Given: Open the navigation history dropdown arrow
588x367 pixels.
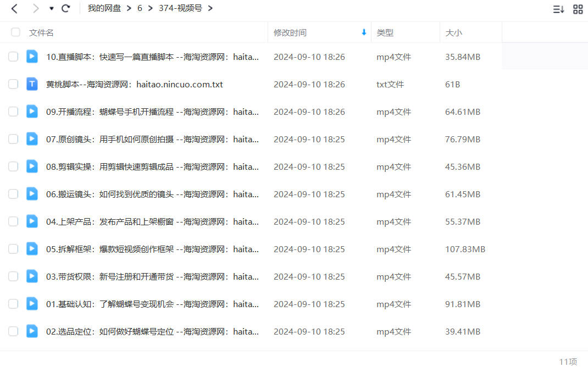Looking at the screenshot, I should click(51, 8).
